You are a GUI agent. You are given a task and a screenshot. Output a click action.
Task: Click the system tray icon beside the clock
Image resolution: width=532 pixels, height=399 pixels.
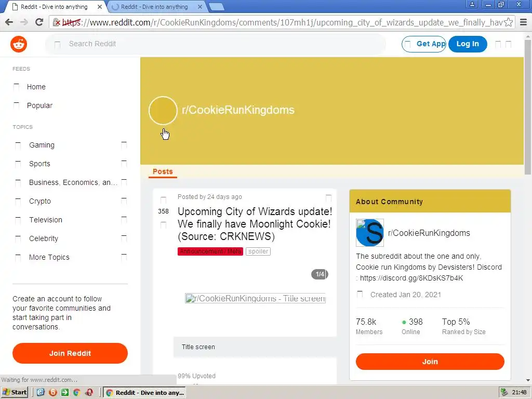pyautogui.click(x=504, y=393)
